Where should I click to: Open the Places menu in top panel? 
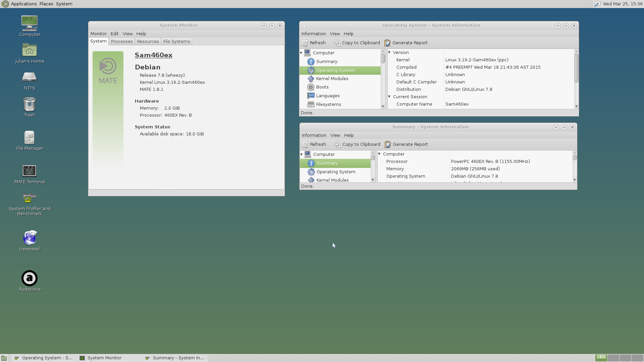point(46,4)
